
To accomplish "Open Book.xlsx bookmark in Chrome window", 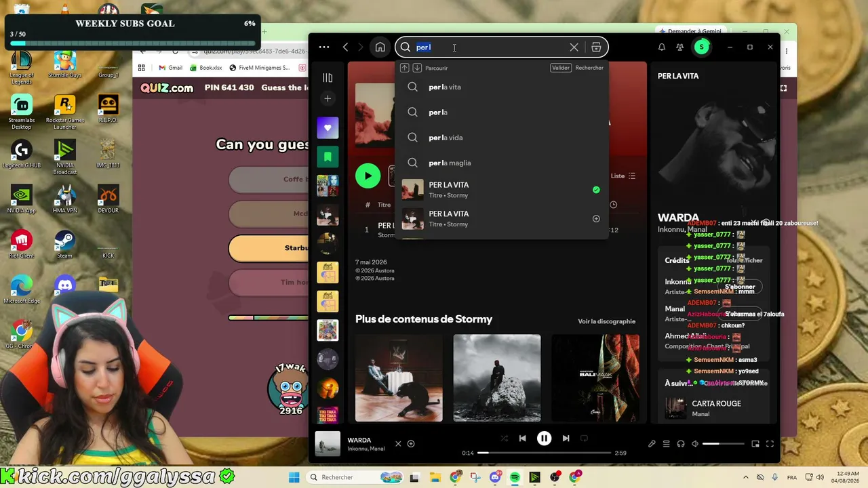I will 205,68.
